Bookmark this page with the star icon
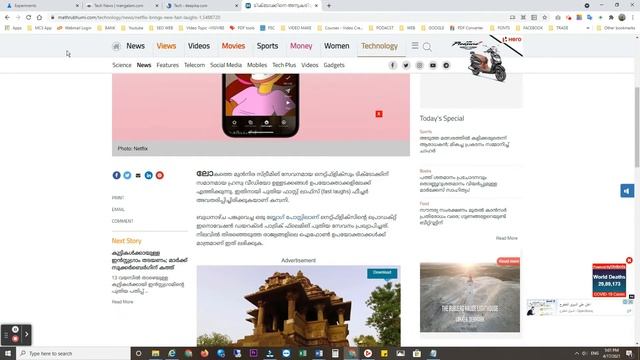The height and width of the screenshot is (360, 640). click(x=544, y=18)
